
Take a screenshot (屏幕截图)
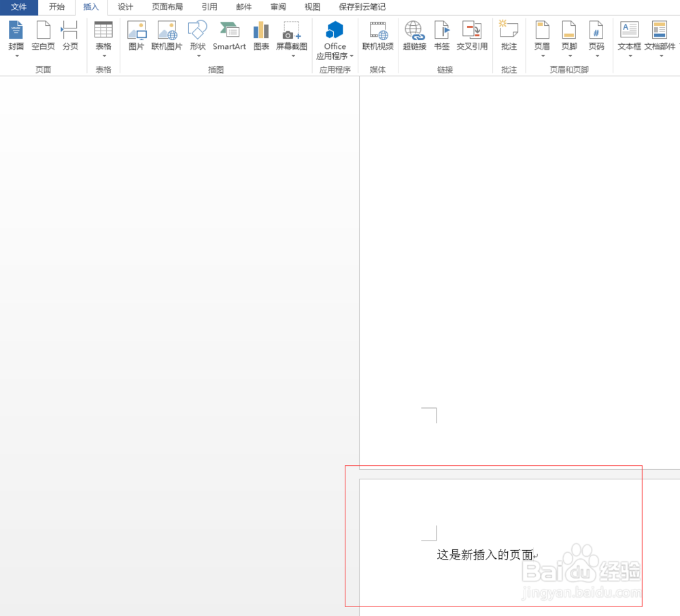292,36
